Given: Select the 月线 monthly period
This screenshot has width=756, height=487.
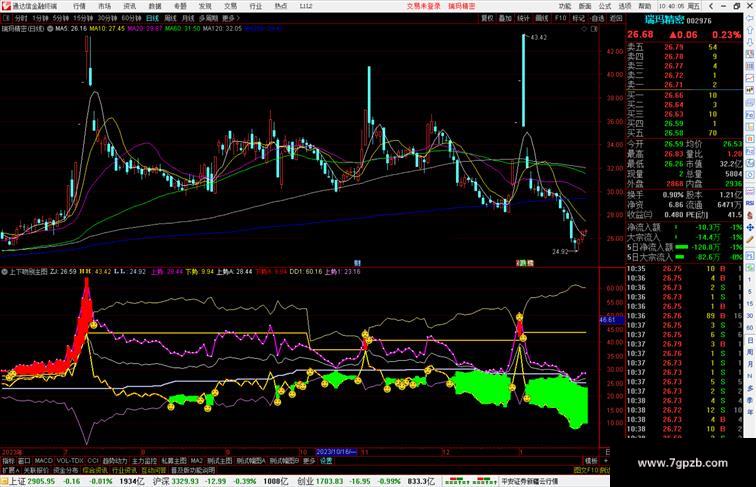Looking at the screenshot, I should 188,18.
